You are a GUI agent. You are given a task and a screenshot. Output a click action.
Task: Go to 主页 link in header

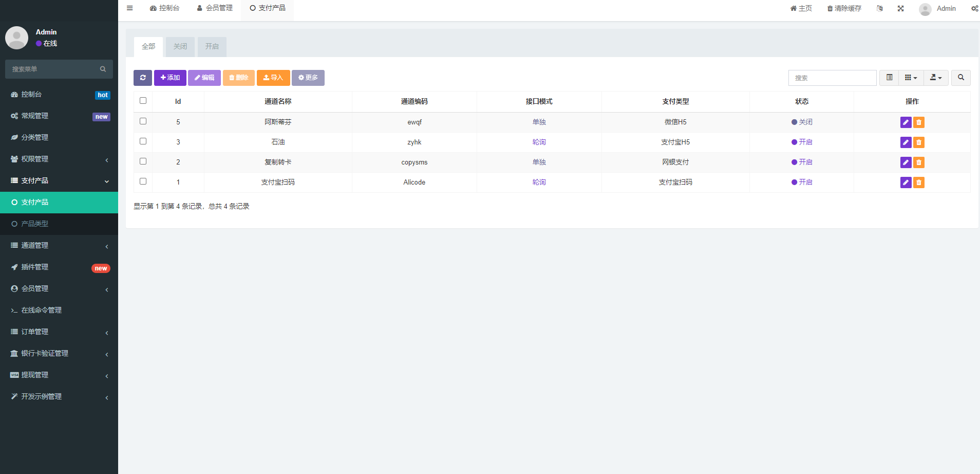(x=801, y=8)
